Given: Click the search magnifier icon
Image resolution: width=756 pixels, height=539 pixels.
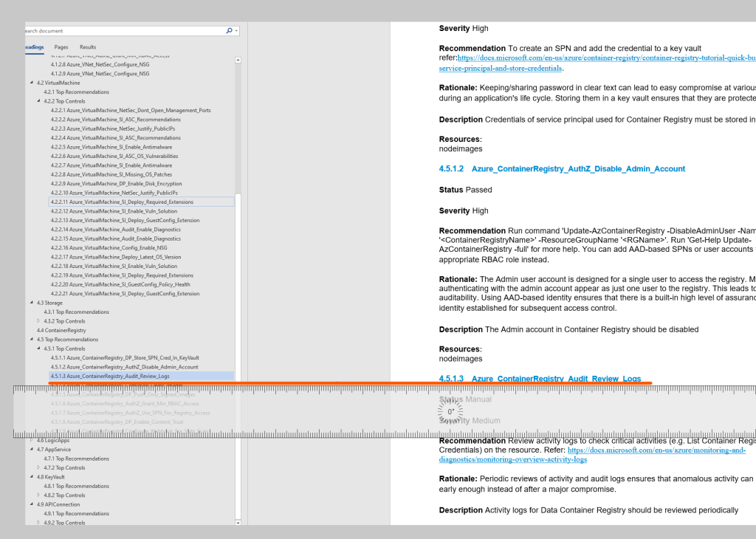Looking at the screenshot, I should point(229,31).
